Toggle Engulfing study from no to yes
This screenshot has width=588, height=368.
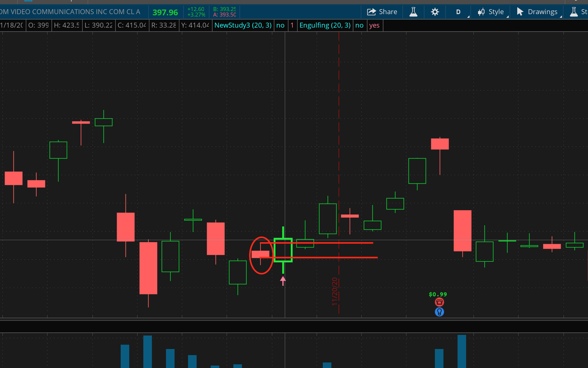pos(359,25)
